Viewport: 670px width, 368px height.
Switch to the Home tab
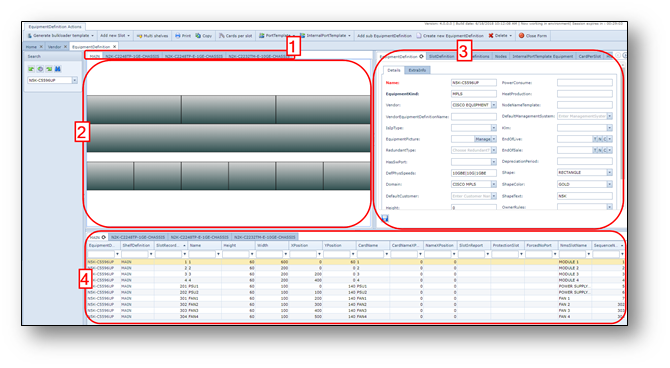click(31, 47)
